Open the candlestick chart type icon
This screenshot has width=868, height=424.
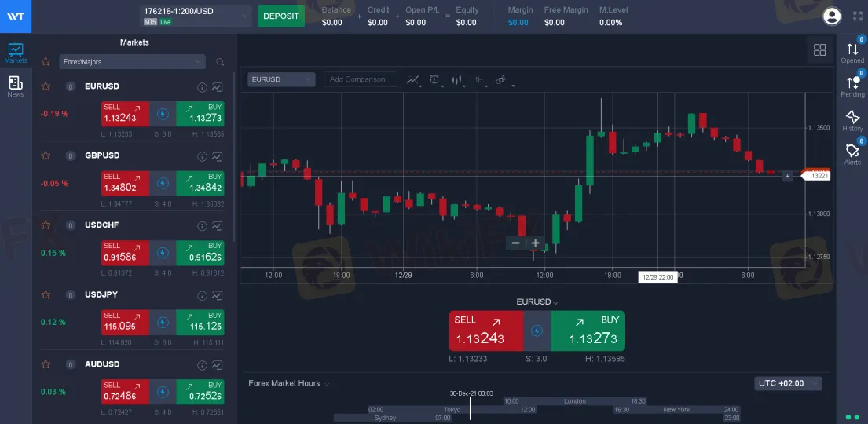456,80
